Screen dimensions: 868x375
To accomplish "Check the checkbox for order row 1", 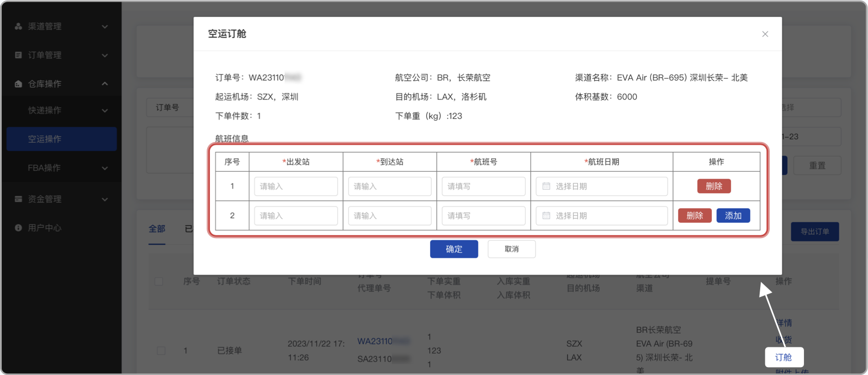I will pyautogui.click(x=161, y=351).
